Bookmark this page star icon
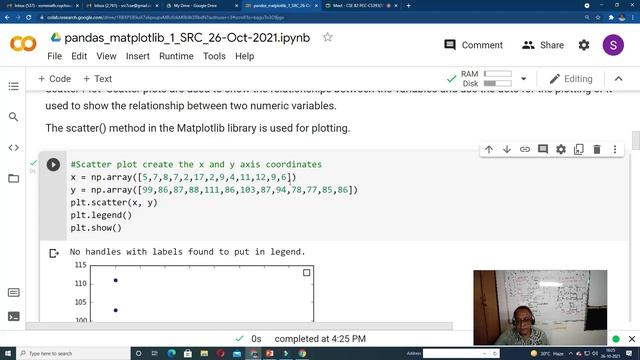 (598, 18)
